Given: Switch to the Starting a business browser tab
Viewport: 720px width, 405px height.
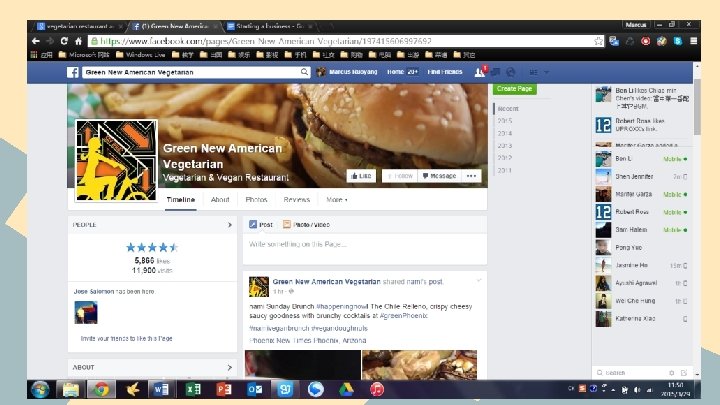Looking at the screenshot, I should pyautogui.click(x=270, y=26).
